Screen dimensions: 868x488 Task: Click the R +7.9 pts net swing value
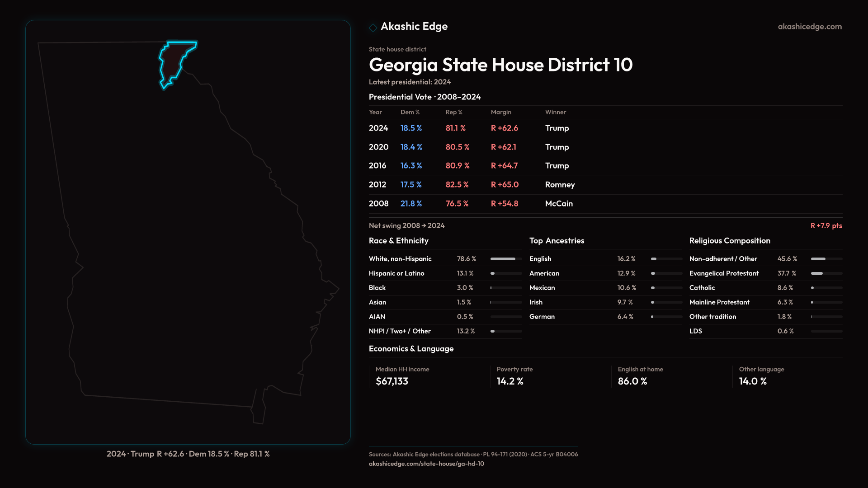pos(826,225)
